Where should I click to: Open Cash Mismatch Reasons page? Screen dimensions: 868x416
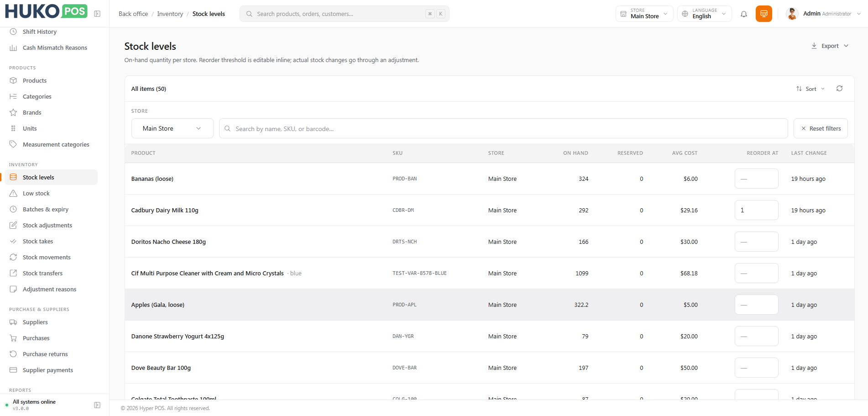[x=55, y=47]
